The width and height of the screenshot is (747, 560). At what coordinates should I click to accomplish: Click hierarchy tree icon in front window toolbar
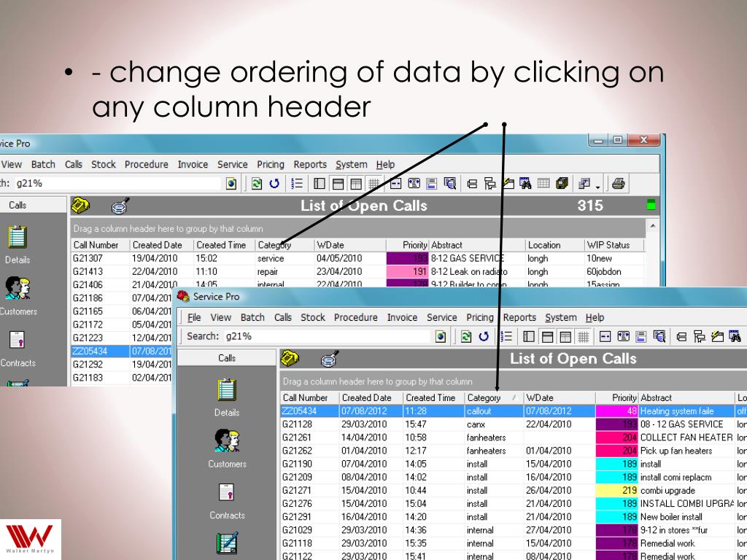tap(700, 337)
